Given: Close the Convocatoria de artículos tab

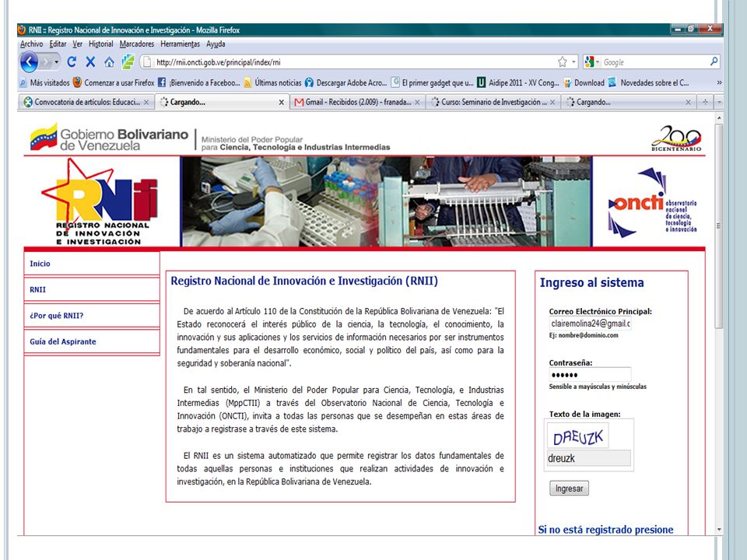Looking at the screenshot, I should pyautogui.click(x=146, y=102).
